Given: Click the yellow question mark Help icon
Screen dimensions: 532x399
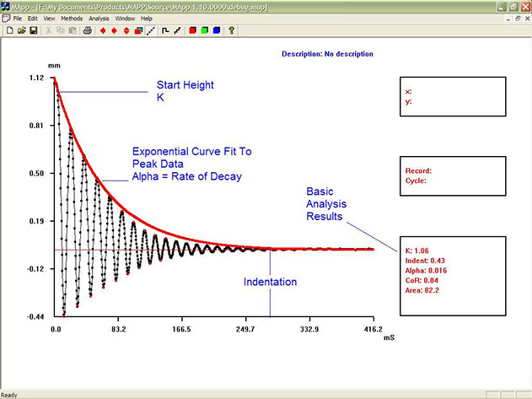Looking at the screenshot, I should pos(231,30).
